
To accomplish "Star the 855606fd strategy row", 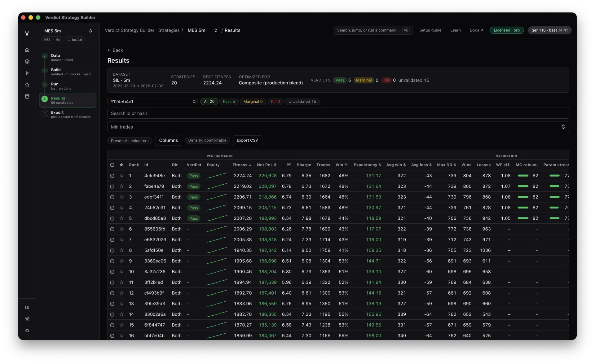I will (121, 229).
